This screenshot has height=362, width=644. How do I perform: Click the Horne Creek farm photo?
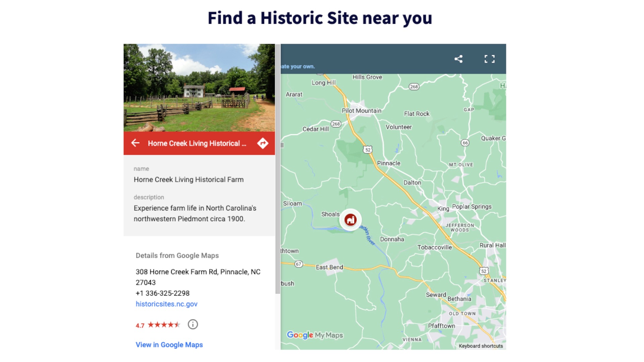coord(199,87)
